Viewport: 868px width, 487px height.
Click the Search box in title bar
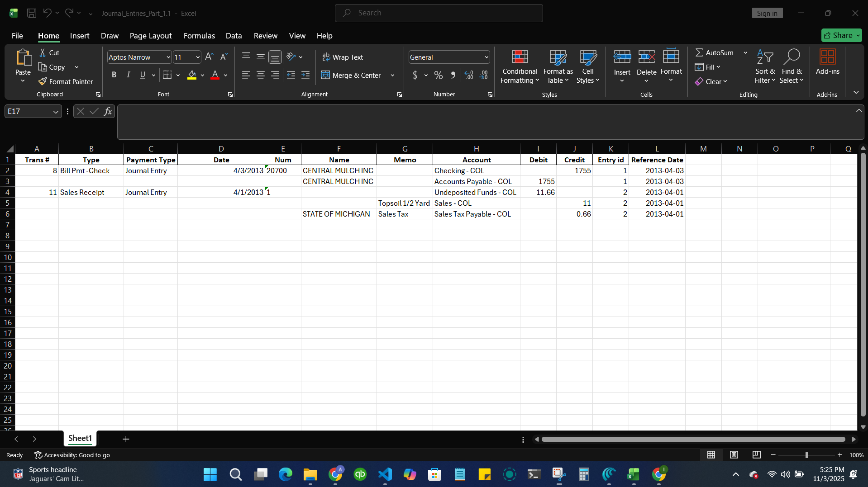pos(439,13)
